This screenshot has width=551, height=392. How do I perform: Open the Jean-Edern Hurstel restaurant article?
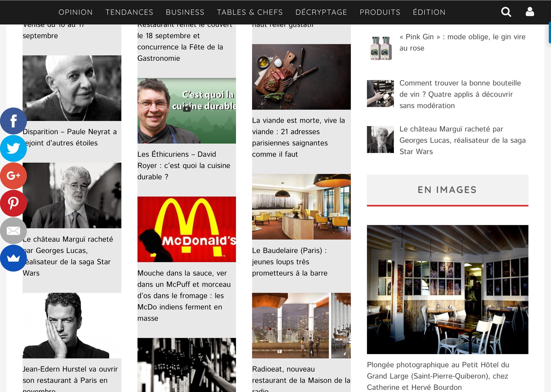(x=70, y=378)
